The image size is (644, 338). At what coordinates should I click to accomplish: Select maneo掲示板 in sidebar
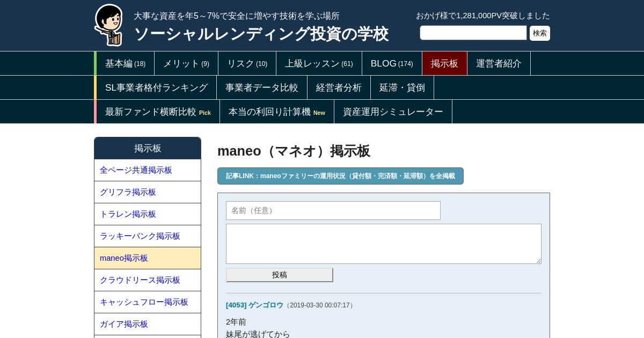[x=148, y=258]
